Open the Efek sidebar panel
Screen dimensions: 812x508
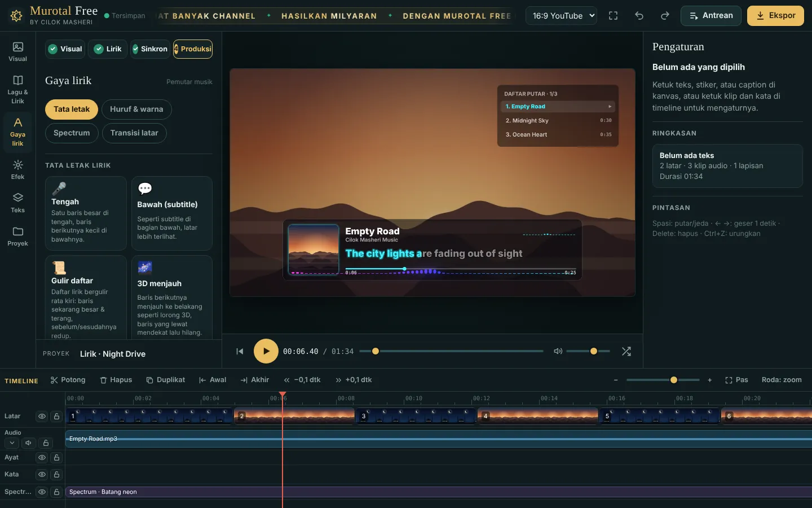point(17,169)
